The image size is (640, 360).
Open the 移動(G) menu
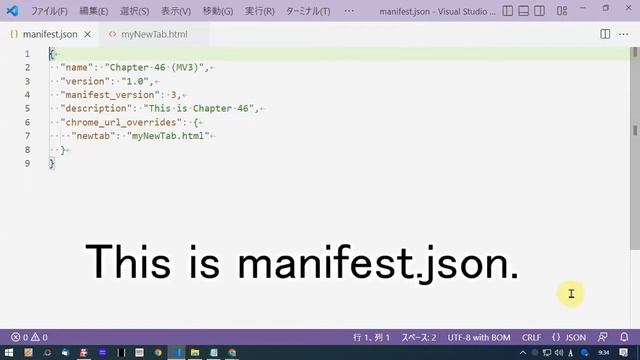pos(218,11)
